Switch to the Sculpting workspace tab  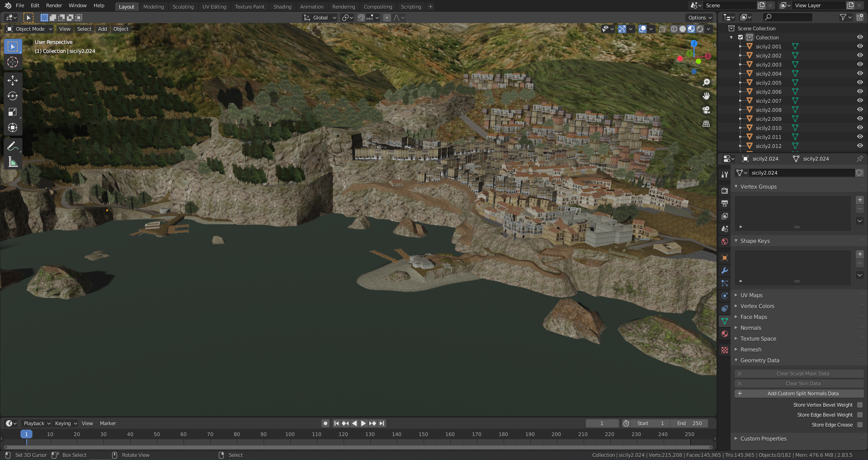tap(183, 7)
